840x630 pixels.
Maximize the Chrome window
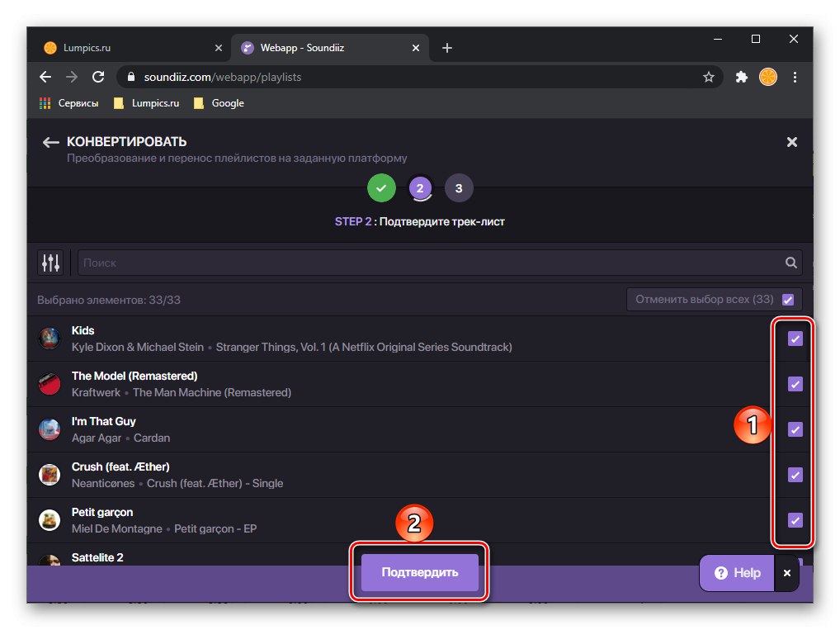coord(756,39)
